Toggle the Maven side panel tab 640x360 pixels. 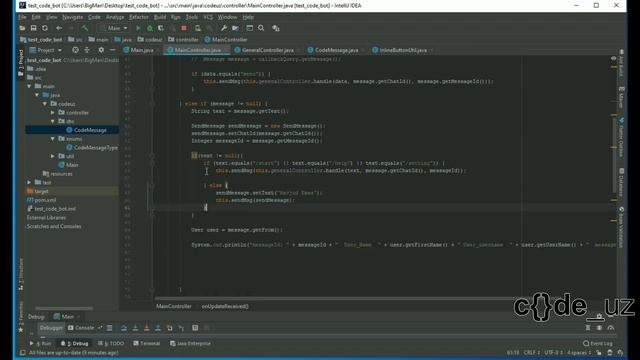pyautogui.click(x=622, y=98)
